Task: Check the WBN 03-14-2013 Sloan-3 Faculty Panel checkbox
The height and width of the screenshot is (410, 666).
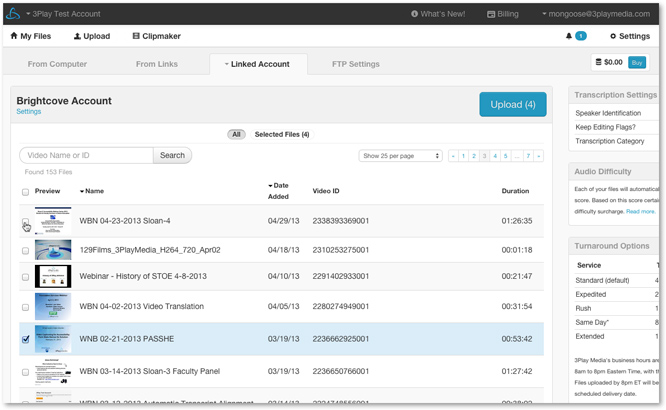Action: coord(25,372)
